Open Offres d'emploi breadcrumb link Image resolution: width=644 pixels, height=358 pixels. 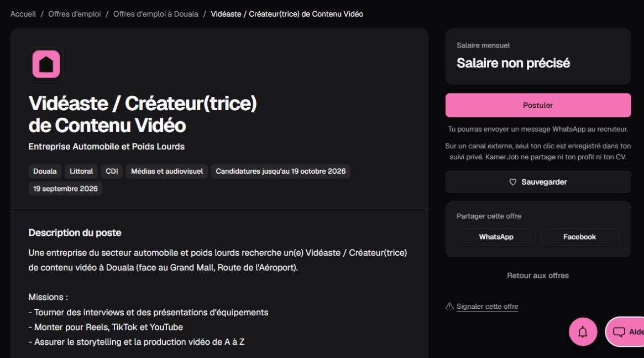click(x=74, y=14)
